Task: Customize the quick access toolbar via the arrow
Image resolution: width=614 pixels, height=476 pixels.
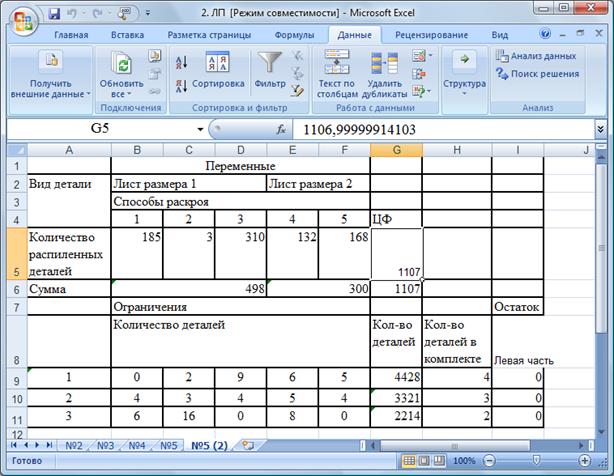Action: (148, 13)
